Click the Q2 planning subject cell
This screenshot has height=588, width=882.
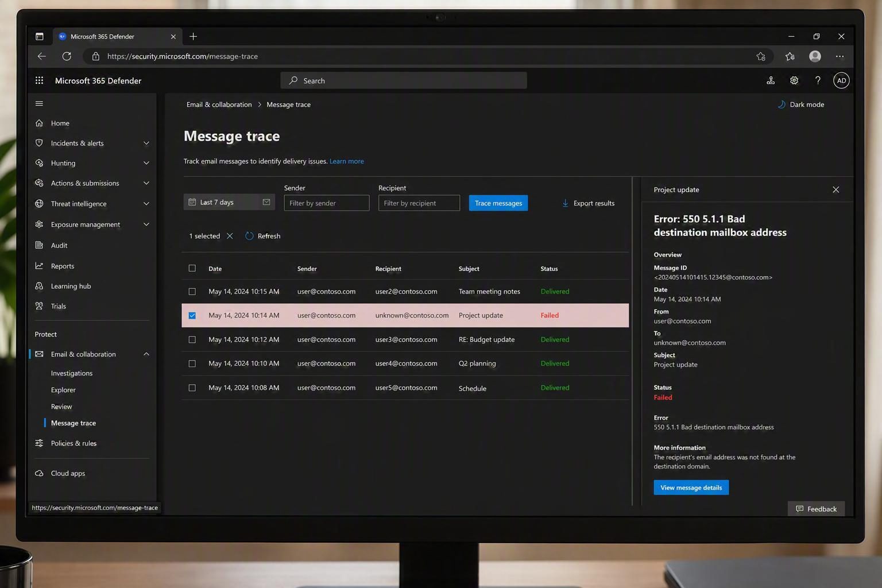477,363
